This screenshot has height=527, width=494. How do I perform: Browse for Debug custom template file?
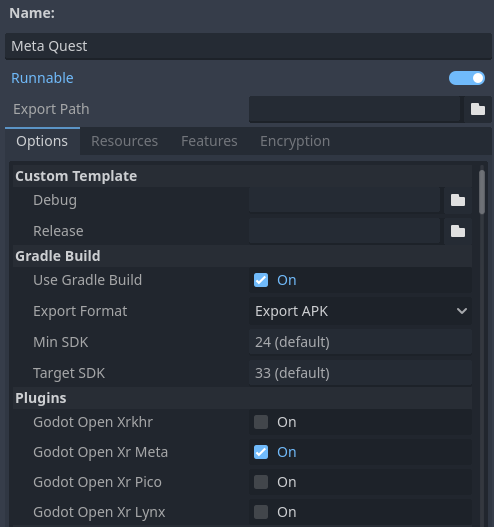[458, 200]
